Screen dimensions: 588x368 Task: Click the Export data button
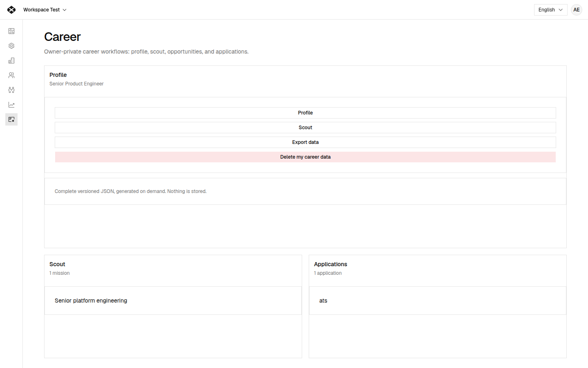(x=305, y=142)
